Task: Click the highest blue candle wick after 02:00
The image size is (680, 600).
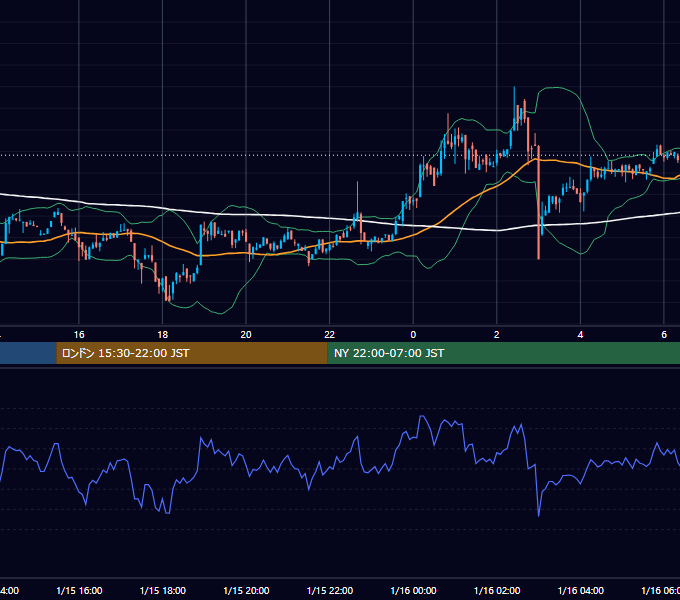Action: click(x=514, y=108)
